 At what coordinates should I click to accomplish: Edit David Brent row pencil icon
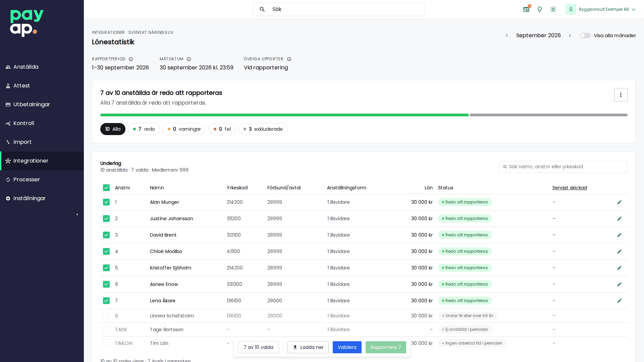coord(620,235)
